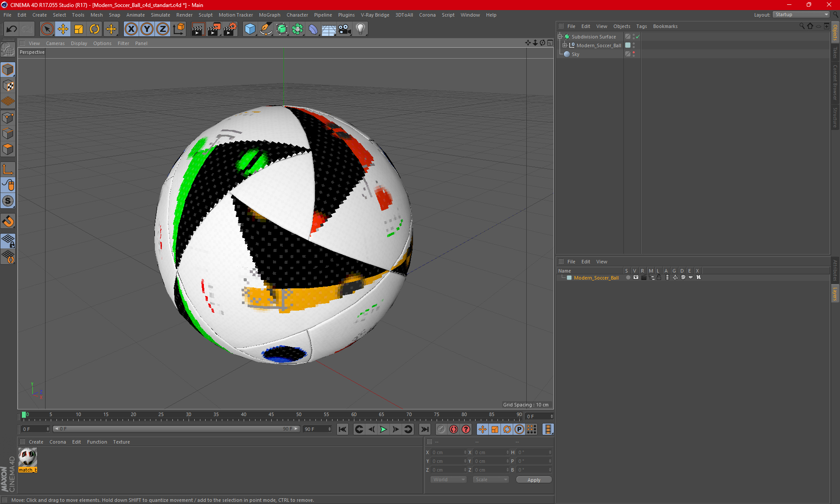Viewport: 840px width, 504px height.
Task: Toggle Sky visibility dots
Action: pyautogui.click(x=633, y=54)
